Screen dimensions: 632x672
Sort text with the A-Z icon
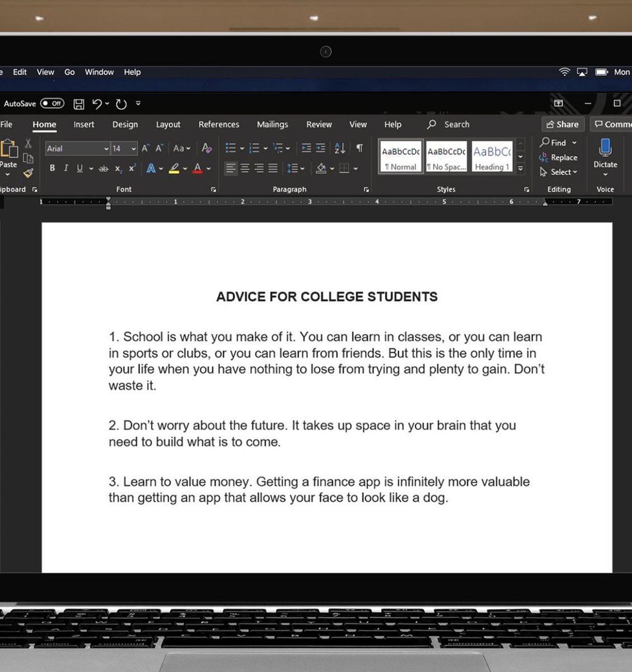pos(340,148)
